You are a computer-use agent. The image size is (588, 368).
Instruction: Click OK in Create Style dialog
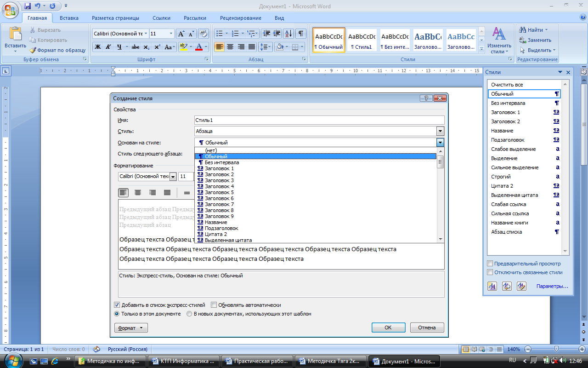(388, 328)
